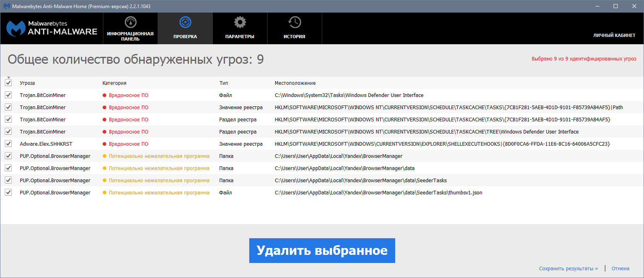
Task: Click the Проверка scan target icon
Action: (x=185, y=22)
